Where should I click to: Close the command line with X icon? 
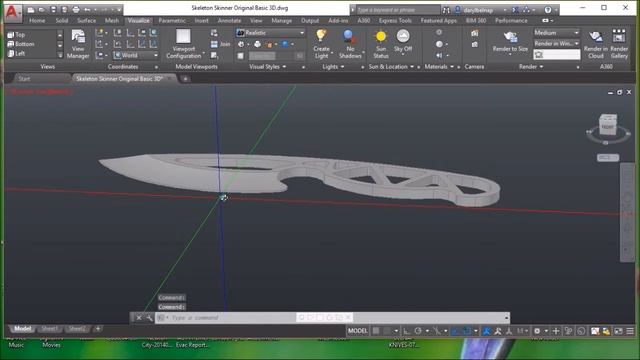tap(139, 318)
